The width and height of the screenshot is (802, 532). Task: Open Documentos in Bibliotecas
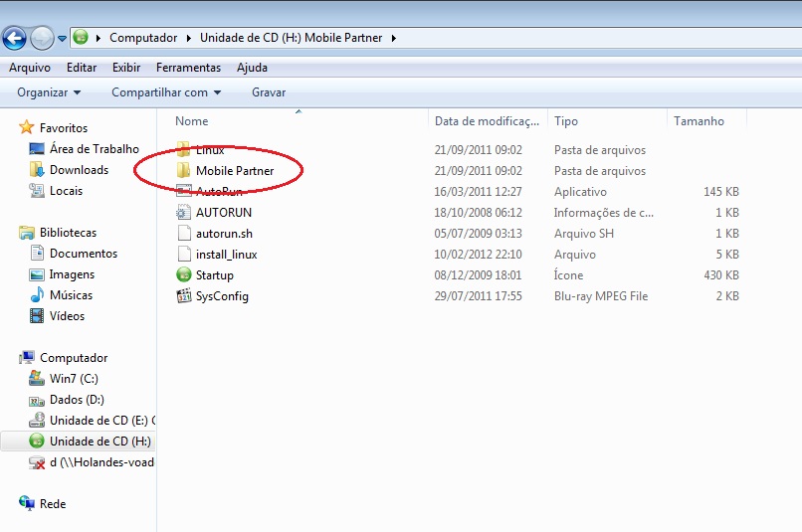pyautogui.click(x=84, y=254)
